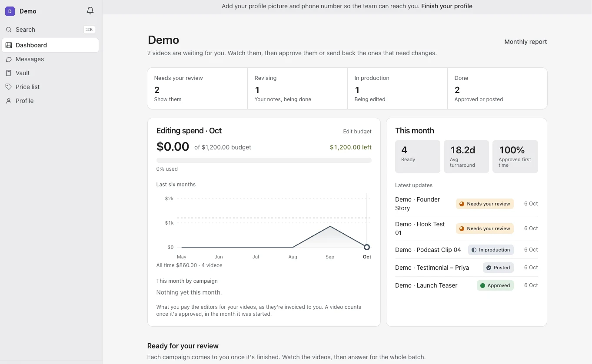The image size is (592, 364).
Task: Open the Demo · Testimonial – Priya update
Action: point(466,268)
